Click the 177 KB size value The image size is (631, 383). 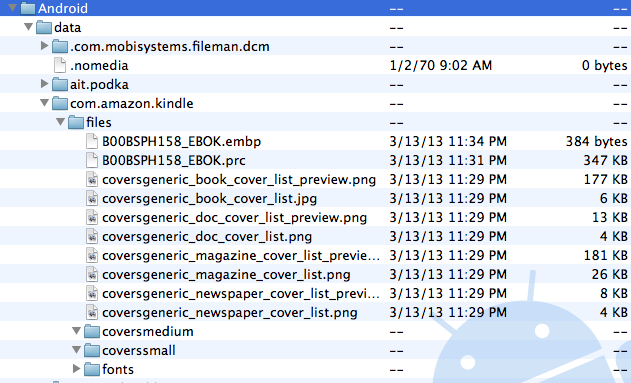point(606,179)
